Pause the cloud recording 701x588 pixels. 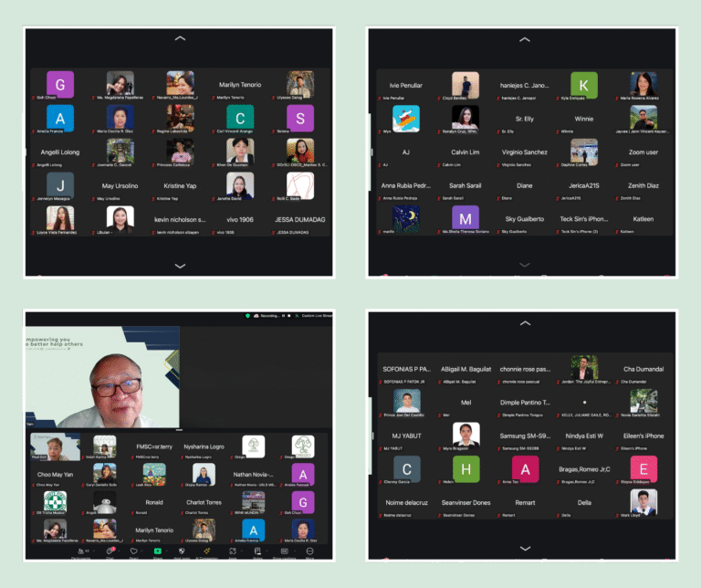284,316
